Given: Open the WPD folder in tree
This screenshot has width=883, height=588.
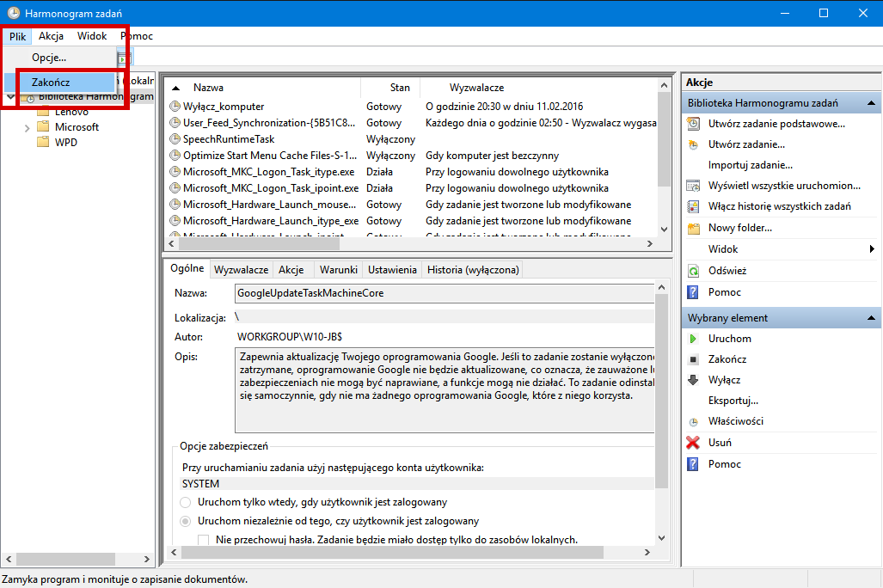Looking at the screenshot, I should pos(65,142).
